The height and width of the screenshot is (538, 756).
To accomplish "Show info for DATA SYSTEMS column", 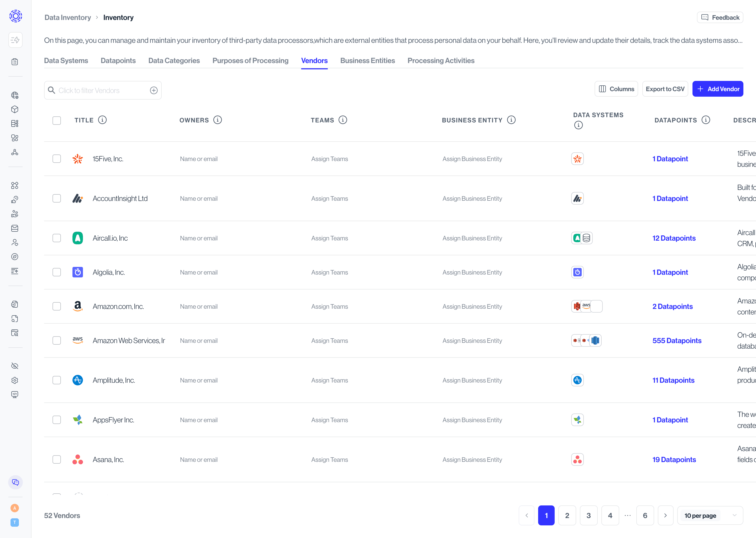I will coord(578,125).
